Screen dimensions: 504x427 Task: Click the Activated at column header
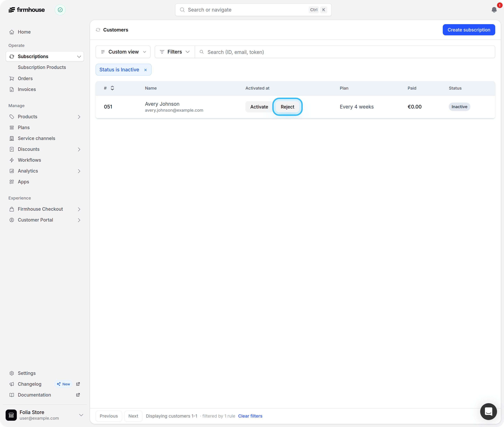[257, 88]
